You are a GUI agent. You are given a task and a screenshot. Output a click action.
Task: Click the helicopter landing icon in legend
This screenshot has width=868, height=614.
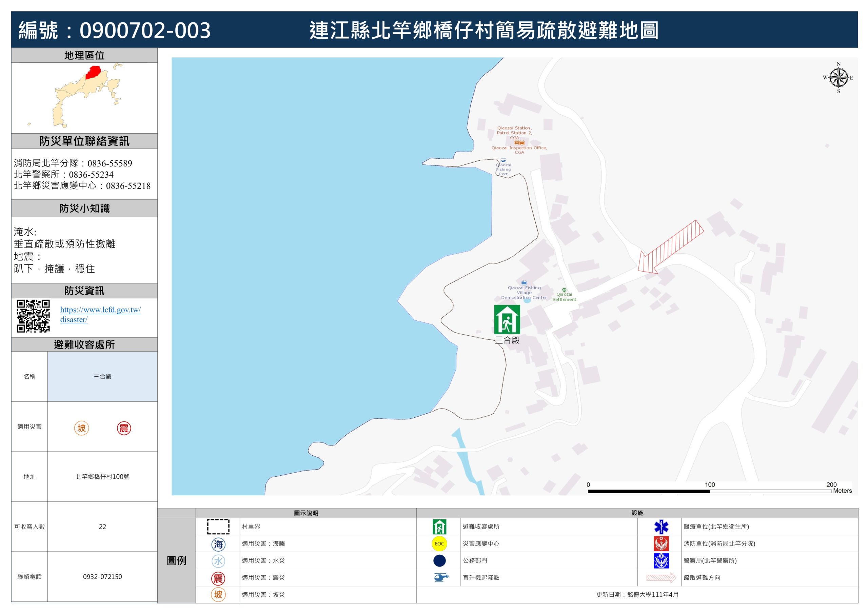[x=440, y=578]
